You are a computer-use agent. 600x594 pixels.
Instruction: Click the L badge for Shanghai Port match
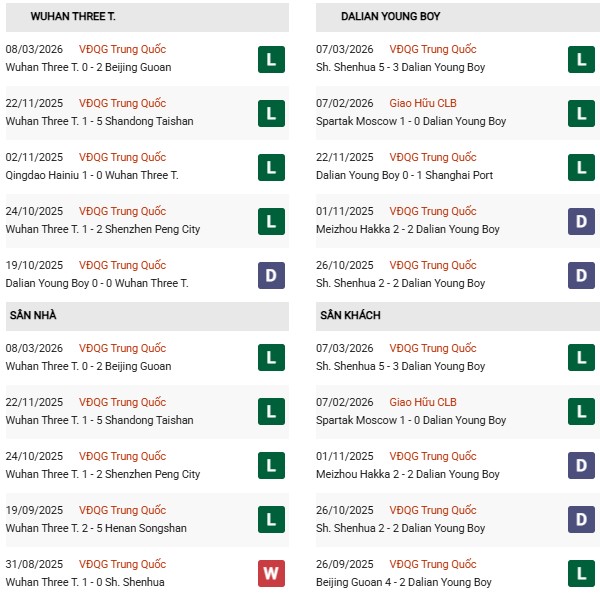click(581, 166)
